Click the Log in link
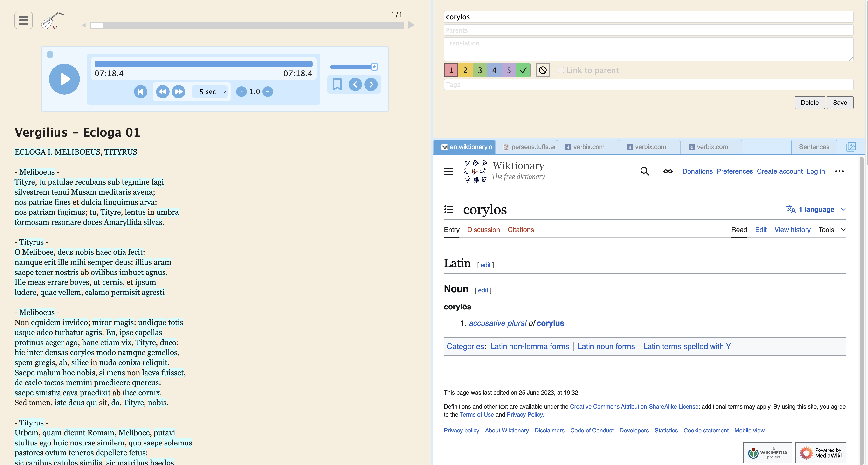868x465 pixels. pos(815,171)
